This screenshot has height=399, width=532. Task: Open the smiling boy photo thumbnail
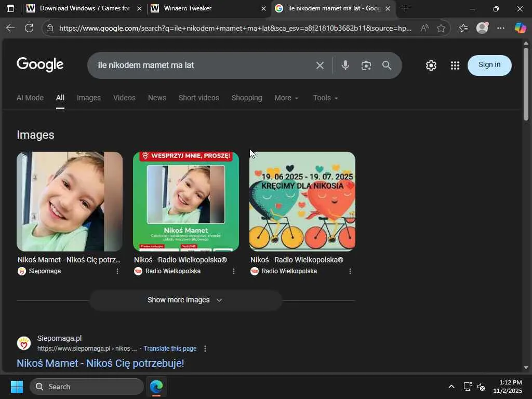(70, 202)
